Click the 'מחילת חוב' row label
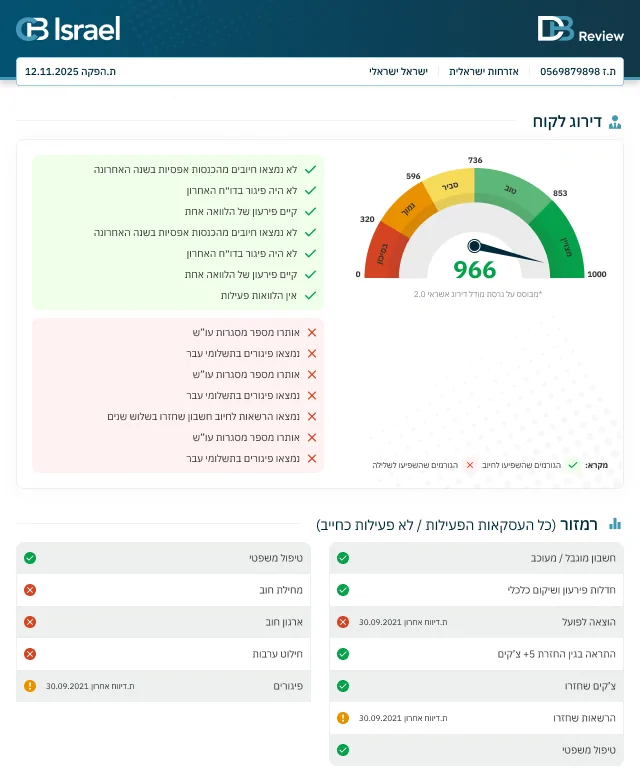Screen dimensions: 640x772 click(281, 590)
